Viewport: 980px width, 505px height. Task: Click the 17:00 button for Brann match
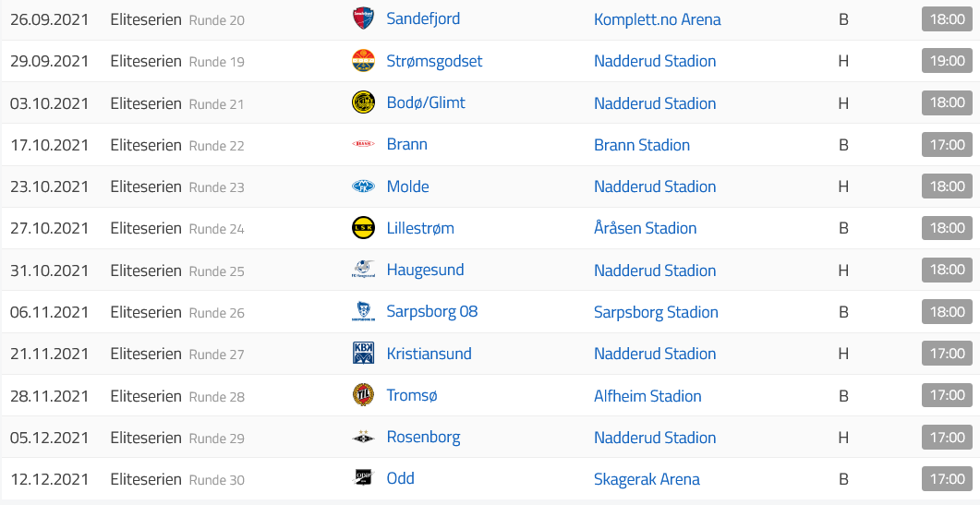coord(947,144)
